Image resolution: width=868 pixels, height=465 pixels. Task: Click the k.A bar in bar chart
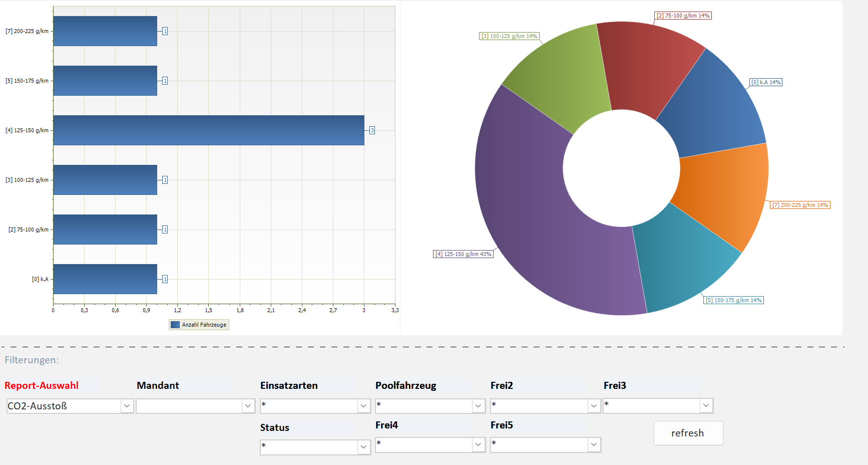pos(105,279)
